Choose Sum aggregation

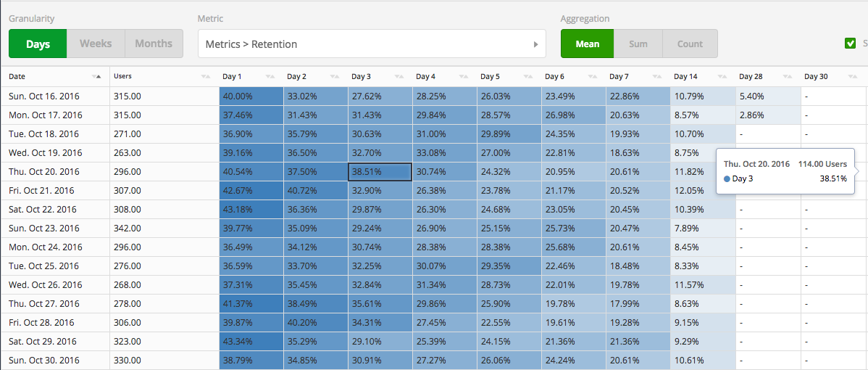tap(638, 44)
